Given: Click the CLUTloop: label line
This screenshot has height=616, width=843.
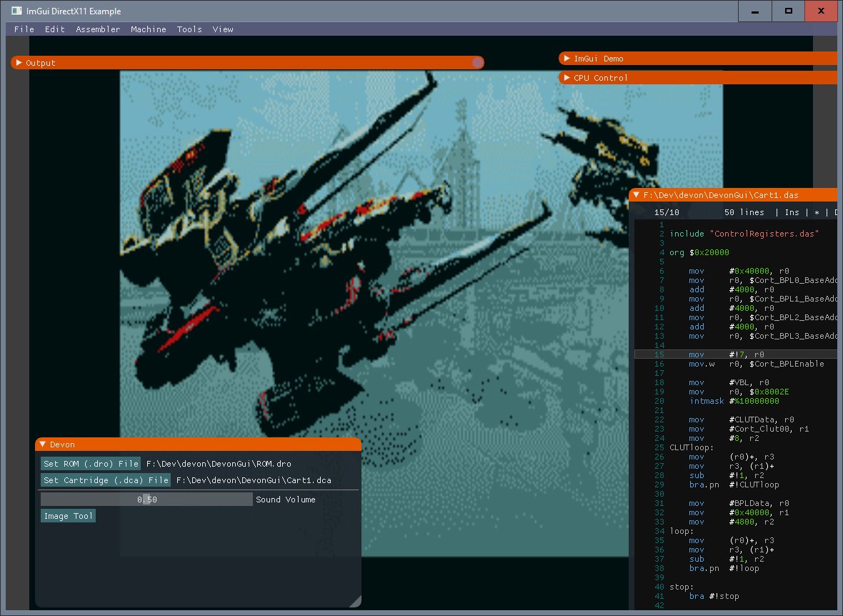Looking at the screenshot, I should (x=692, y=447).
